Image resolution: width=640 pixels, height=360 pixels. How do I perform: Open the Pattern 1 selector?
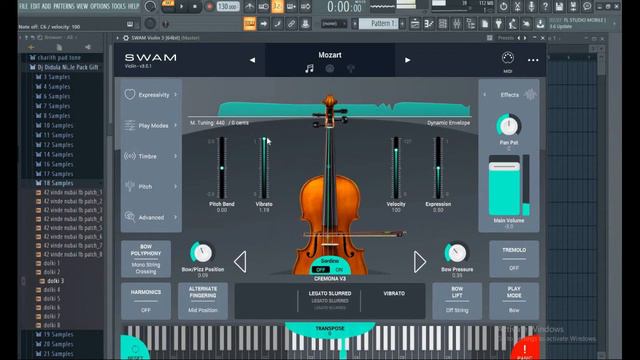378,24
